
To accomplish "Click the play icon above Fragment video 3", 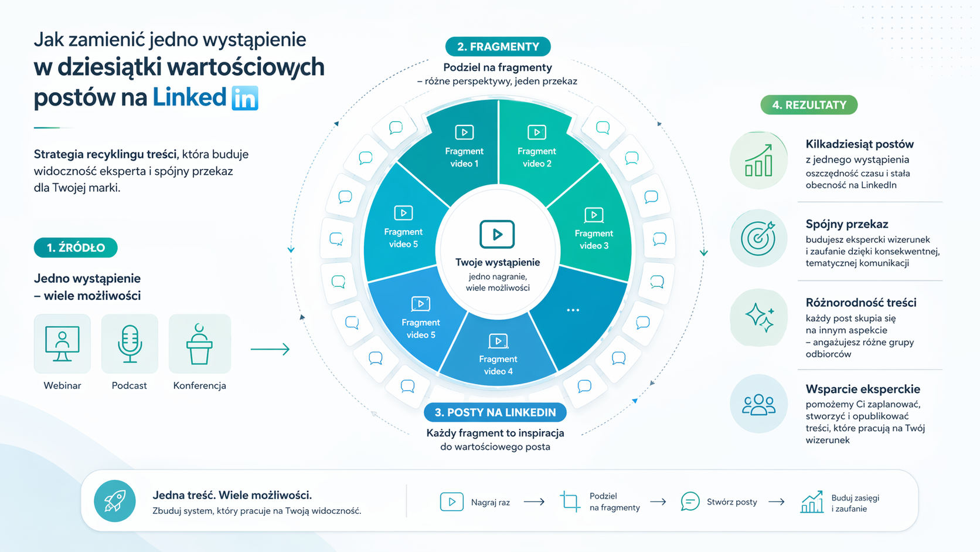I will click(x=594, y=215).
